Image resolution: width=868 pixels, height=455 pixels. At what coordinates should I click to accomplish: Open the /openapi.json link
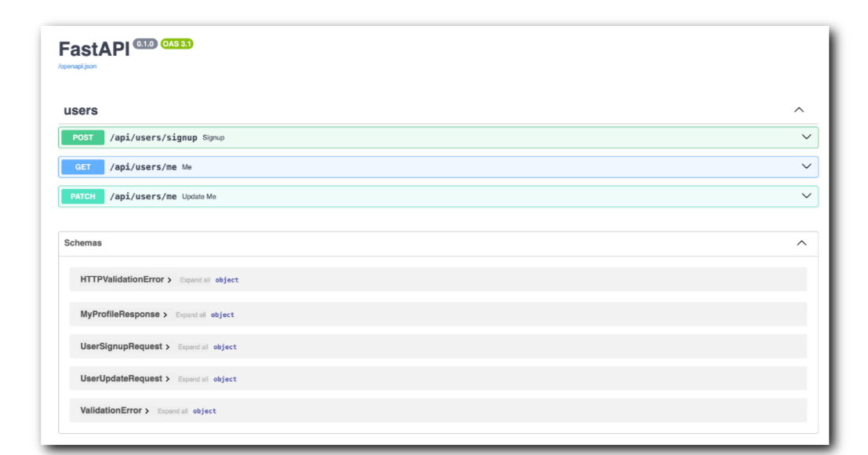77,67
